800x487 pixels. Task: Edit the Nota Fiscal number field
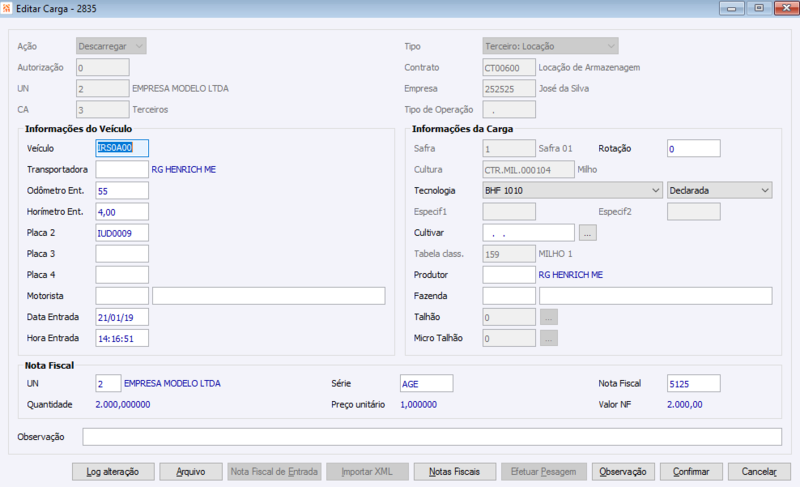[x=694, y=383]
